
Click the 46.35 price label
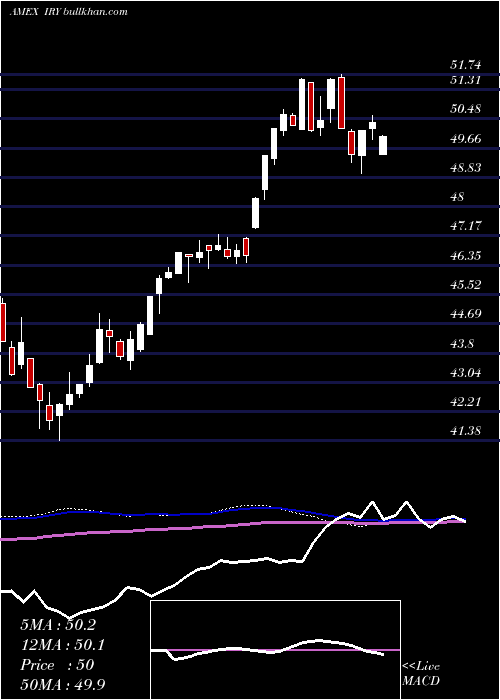coord(465,256)
